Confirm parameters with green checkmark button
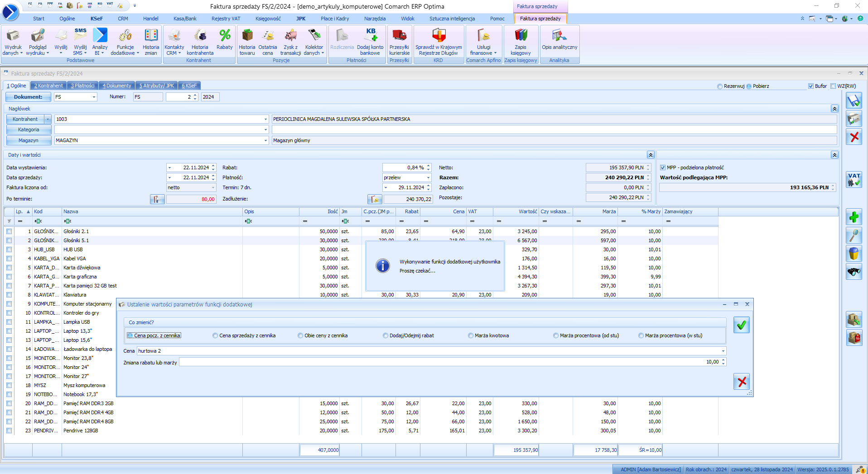The image size is (868, 474). 742,325
